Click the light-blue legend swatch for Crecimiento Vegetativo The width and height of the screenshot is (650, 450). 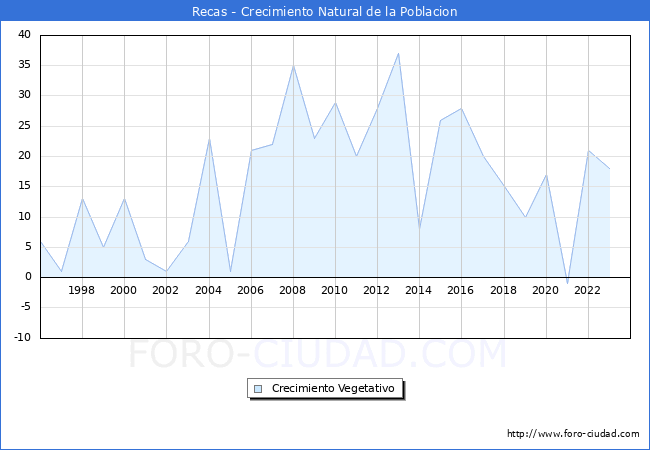[x=258, y=389]
